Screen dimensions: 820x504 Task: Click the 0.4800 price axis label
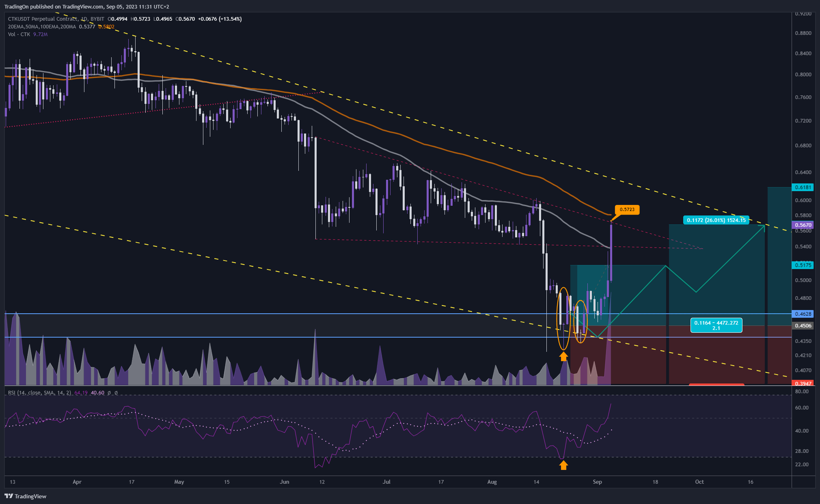(803, 298)
